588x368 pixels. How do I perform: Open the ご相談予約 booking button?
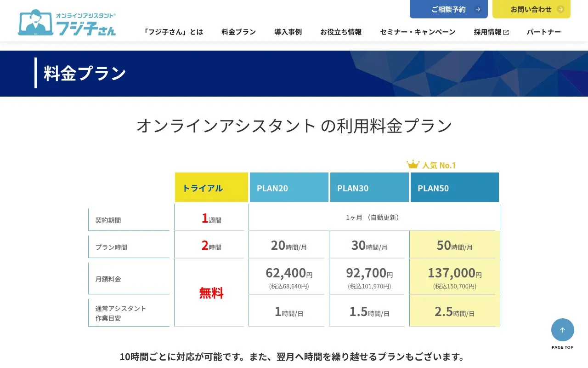[x=449, y=9]
